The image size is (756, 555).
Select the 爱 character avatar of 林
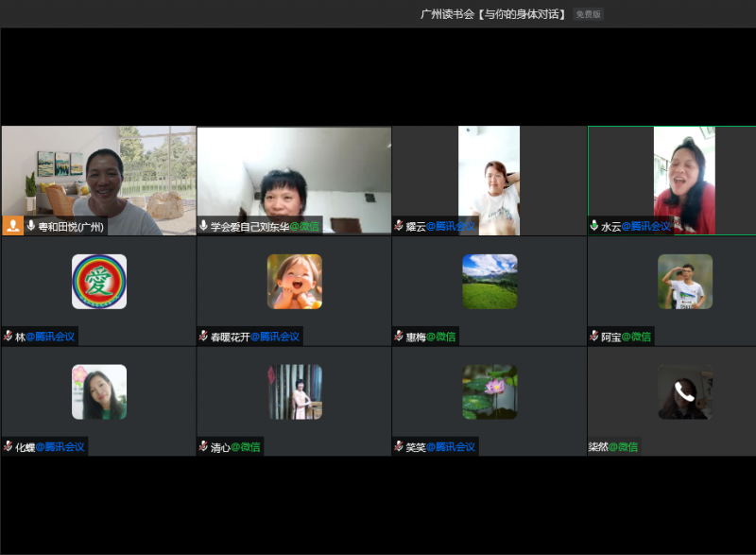(99, 282)
